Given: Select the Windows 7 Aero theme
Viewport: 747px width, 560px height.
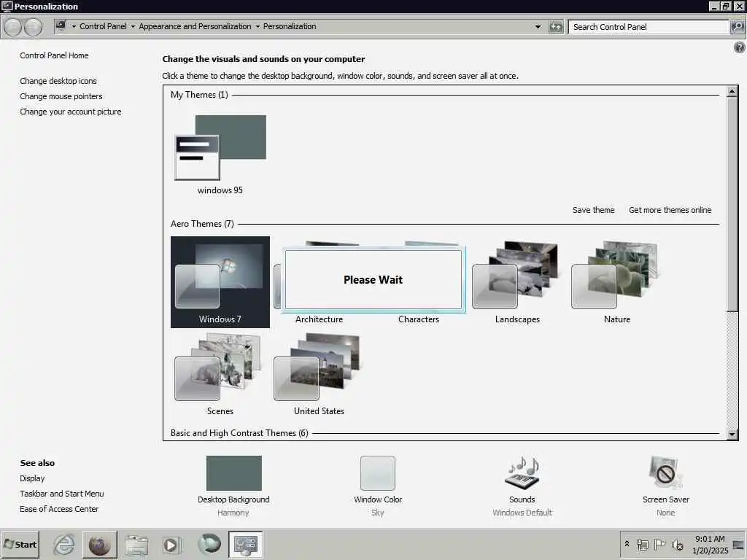Looking at the screenshot, I should pos(220,282).
